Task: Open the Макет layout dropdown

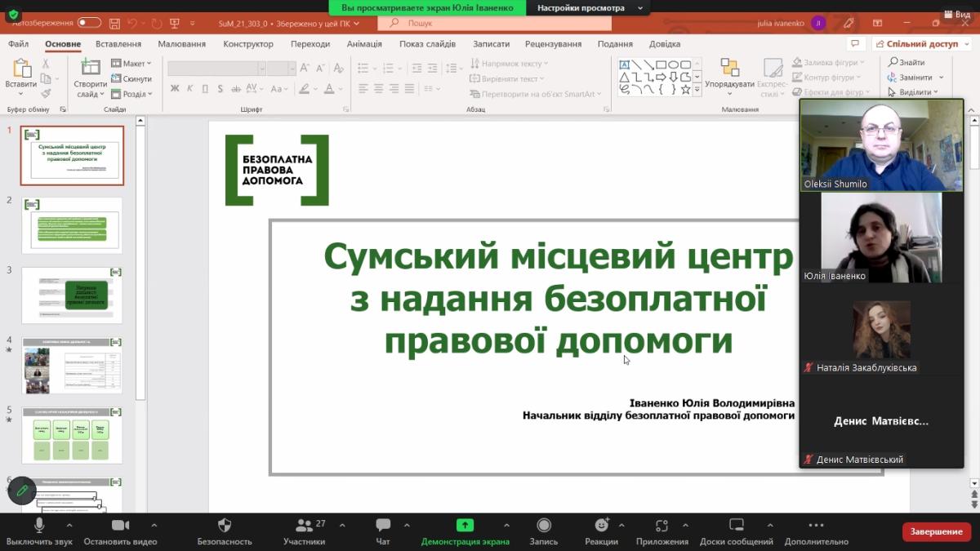Action: (x=131, y=64)
